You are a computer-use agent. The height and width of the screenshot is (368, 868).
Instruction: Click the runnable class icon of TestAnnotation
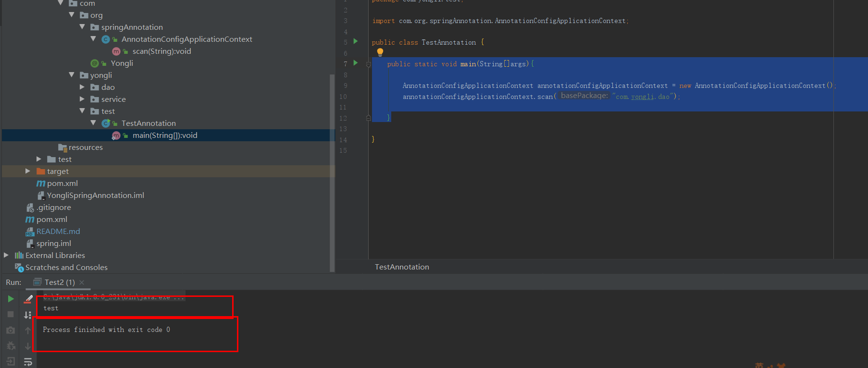(x=106, y=123)
